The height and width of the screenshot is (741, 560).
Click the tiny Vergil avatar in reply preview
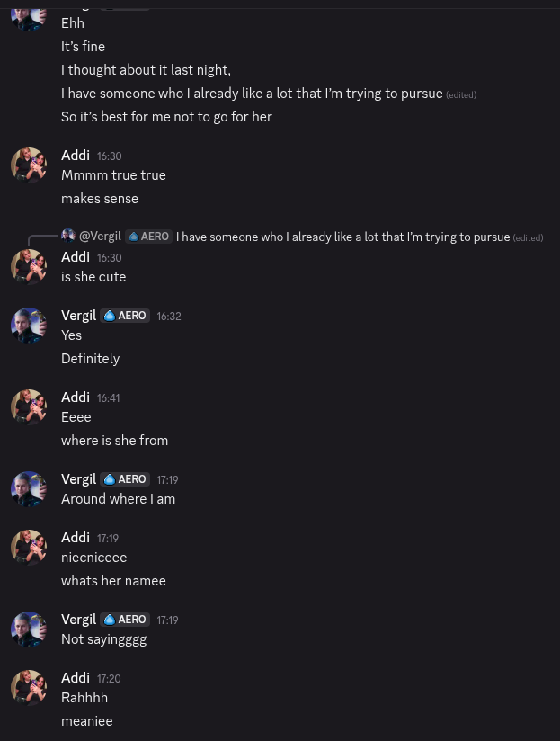pos(68,236)
